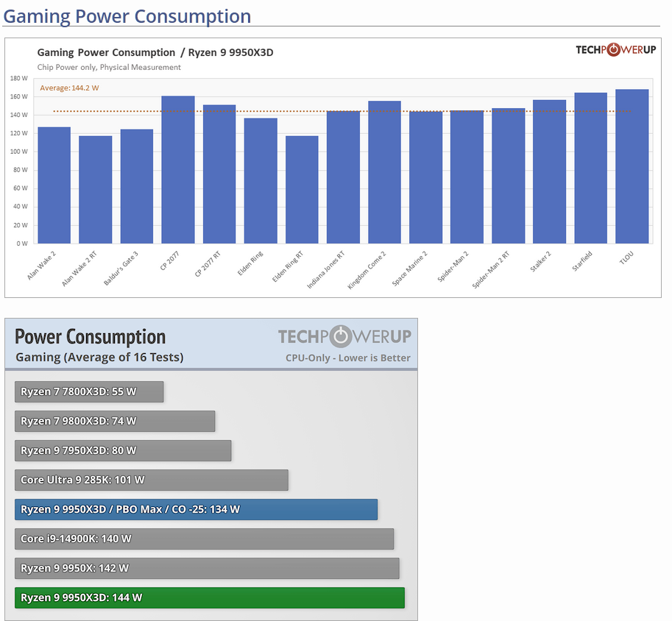
Task: Click the subtitle 'Chip Power only, Physical Measurement'
Action: click(109, 67)
